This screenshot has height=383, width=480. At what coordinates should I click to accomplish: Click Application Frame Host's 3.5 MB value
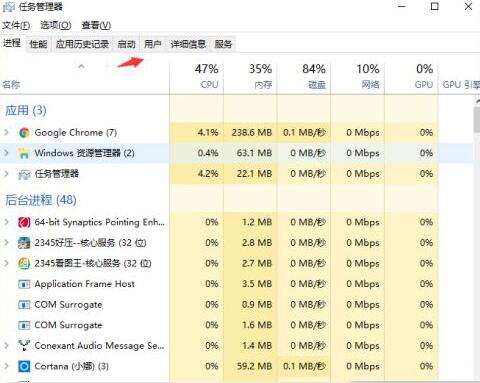(x=257, y=284)
